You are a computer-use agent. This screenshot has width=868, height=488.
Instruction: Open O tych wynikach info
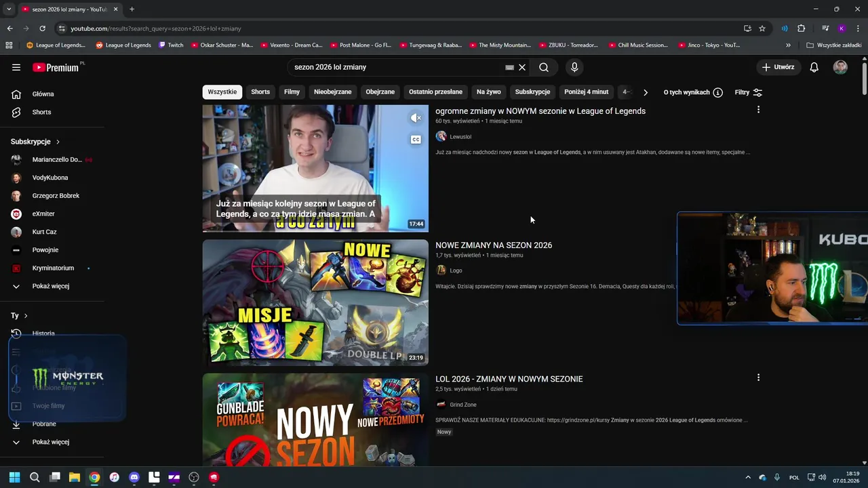(693, 92)
